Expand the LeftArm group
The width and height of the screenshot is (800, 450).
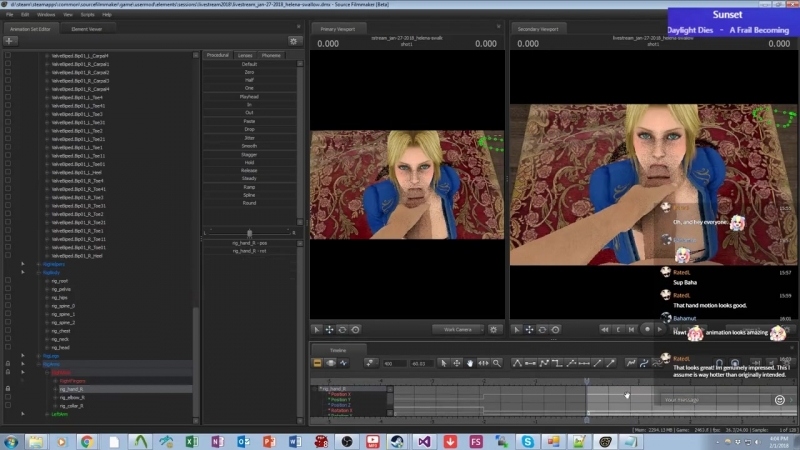(x=46, y=414)
